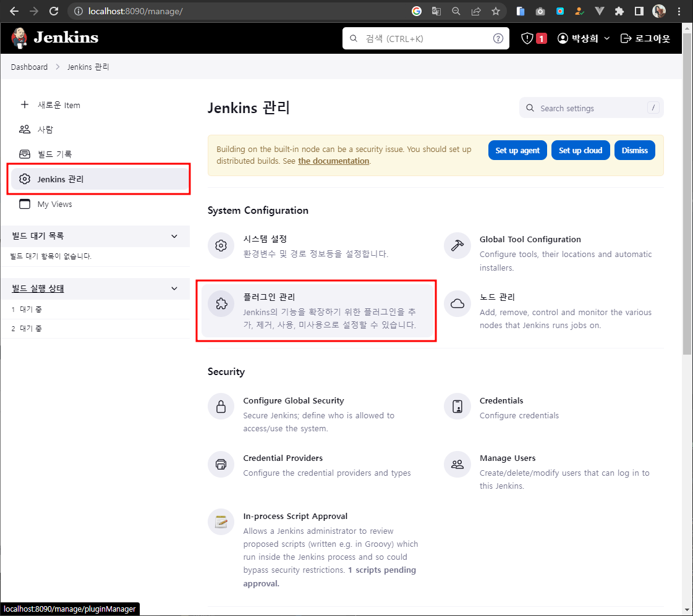Click the inbox icon beside 빌드 기록

click(25, 154)
